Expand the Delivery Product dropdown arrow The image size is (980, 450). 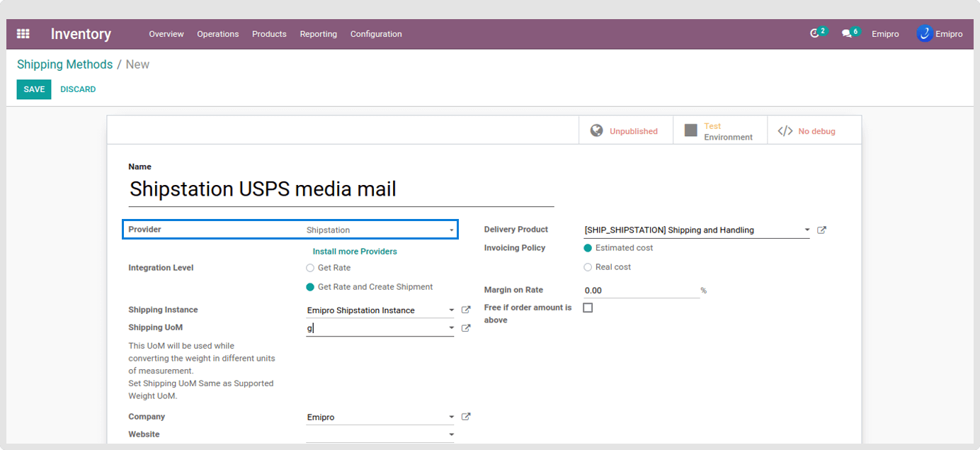[807, 230]
